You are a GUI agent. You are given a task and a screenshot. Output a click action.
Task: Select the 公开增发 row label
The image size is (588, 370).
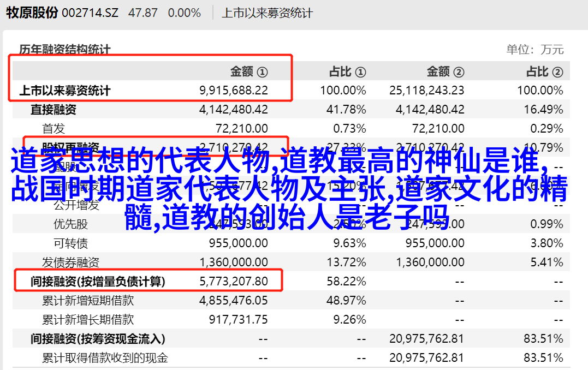(x=76, y=205)
